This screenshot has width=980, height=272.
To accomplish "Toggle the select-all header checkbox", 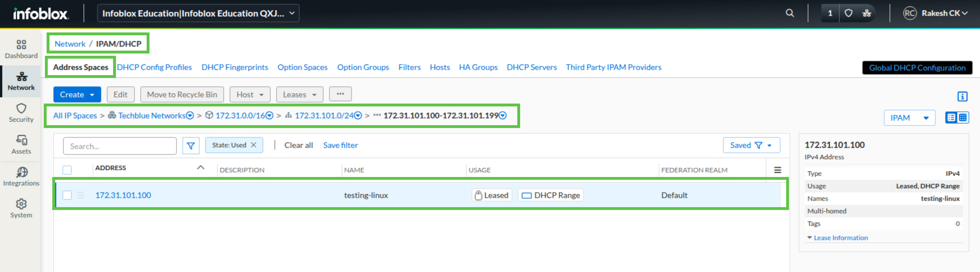I will pos(67,170).
